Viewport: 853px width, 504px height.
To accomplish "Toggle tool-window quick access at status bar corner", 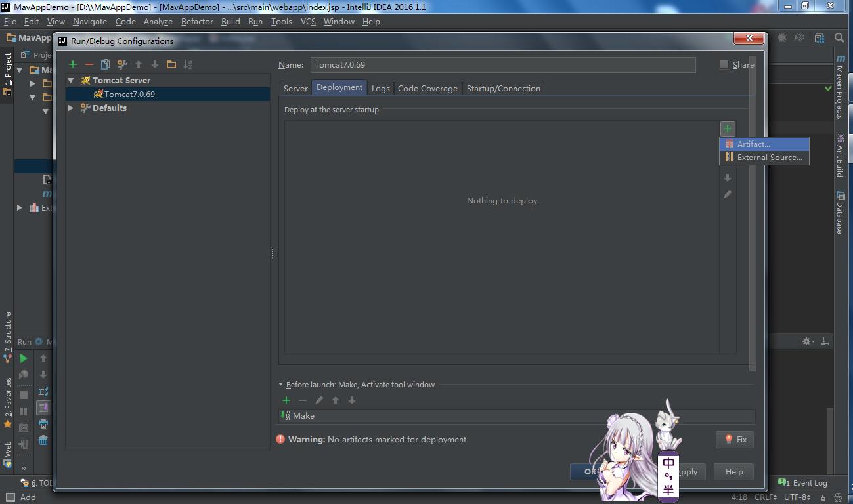I will [10, 497].
